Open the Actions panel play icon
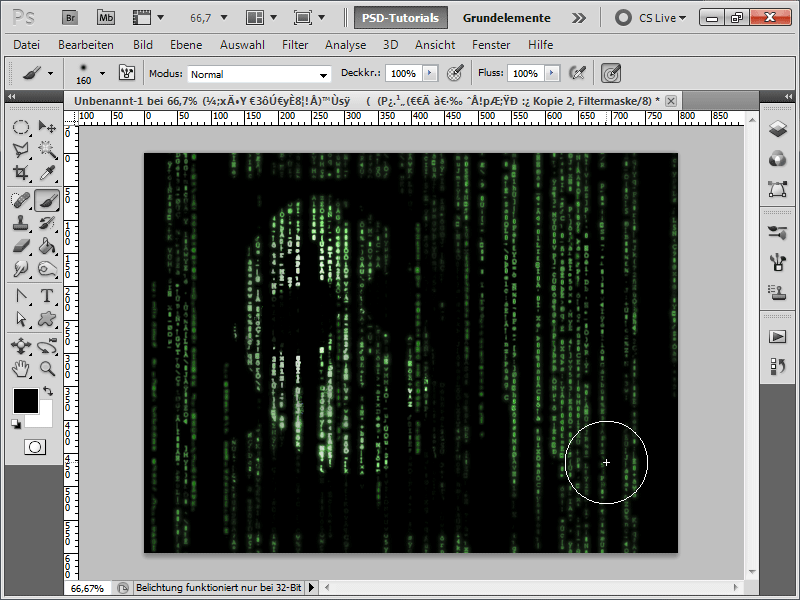 (778, 337)
